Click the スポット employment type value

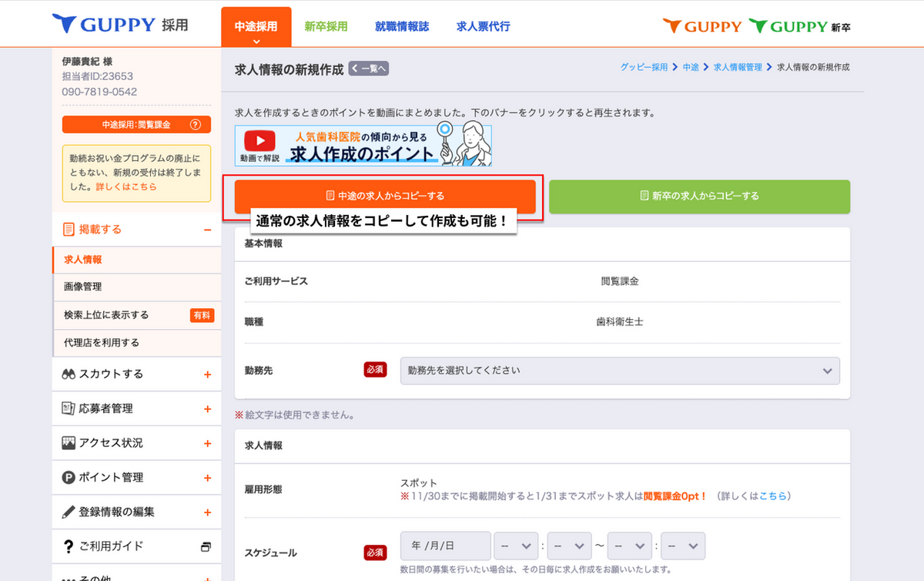pos(419,482)
